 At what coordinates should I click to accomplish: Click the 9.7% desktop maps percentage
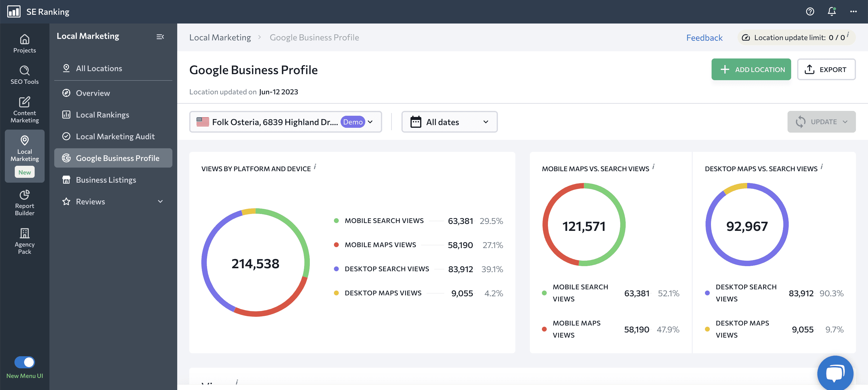pos(834,329)
